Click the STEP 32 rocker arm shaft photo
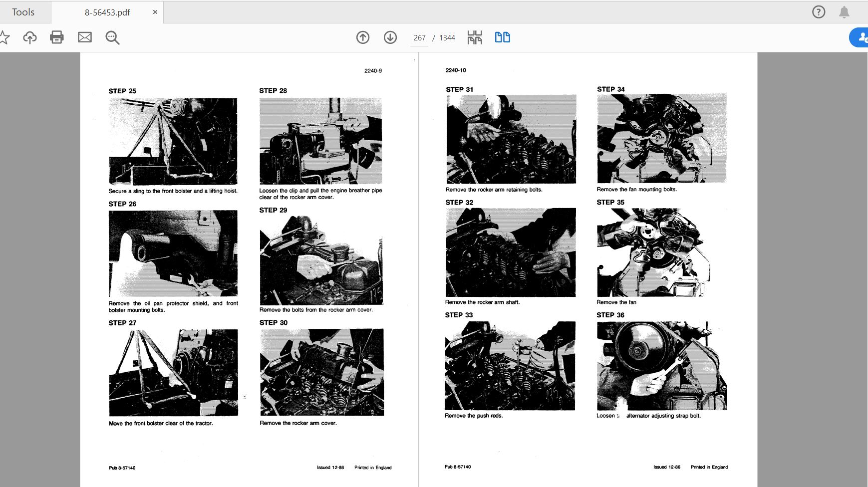 tap(511, 252)
